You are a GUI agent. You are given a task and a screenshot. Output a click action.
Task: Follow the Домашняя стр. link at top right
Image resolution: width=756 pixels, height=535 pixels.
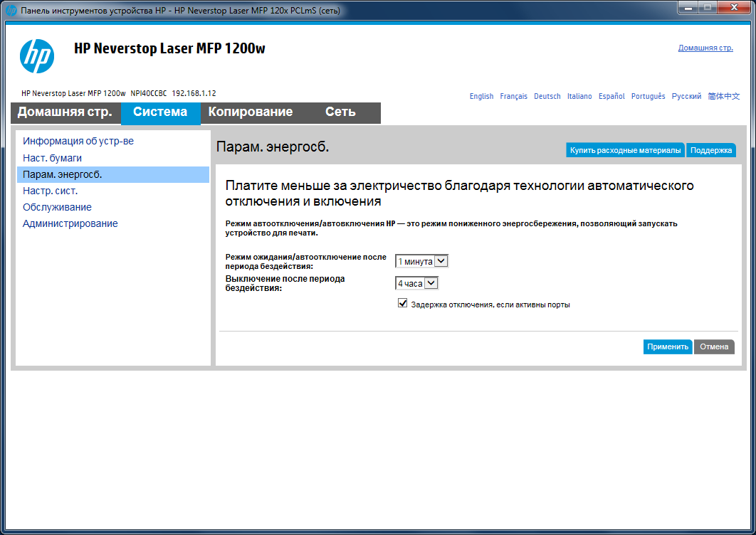click(x=705, y=48)
